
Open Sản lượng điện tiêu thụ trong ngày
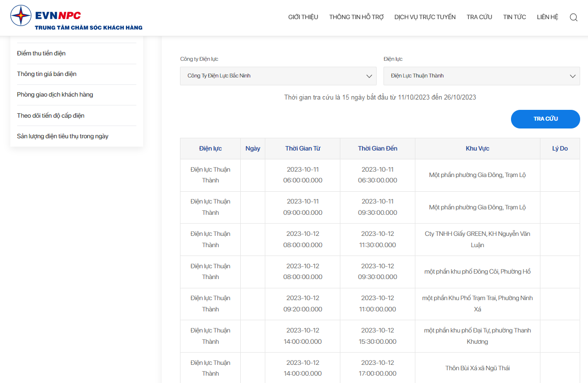click(63, 136)
